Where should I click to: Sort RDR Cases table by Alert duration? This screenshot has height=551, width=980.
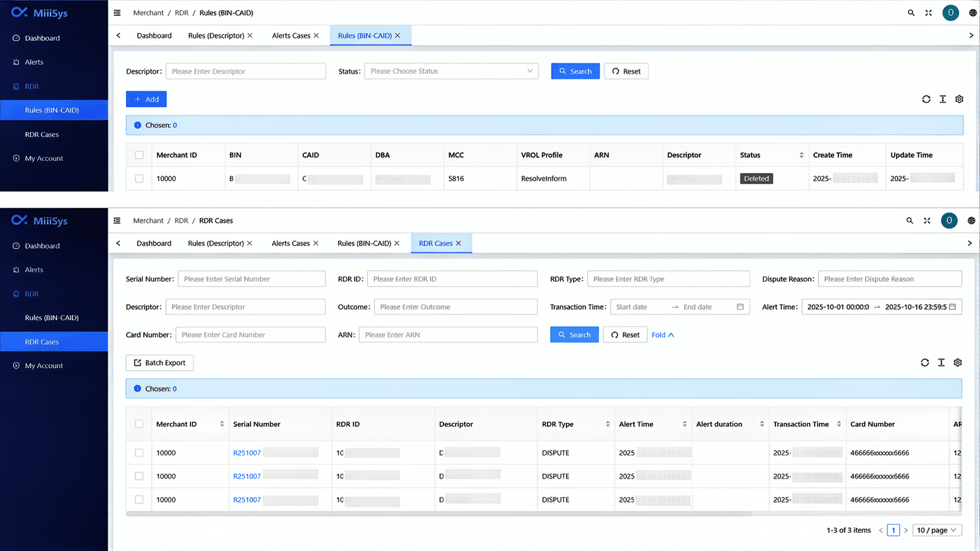tap(762, 424)
